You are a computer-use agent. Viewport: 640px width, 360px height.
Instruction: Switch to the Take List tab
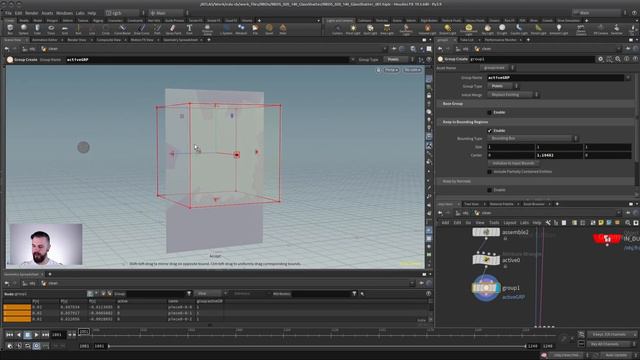[467, 40]
